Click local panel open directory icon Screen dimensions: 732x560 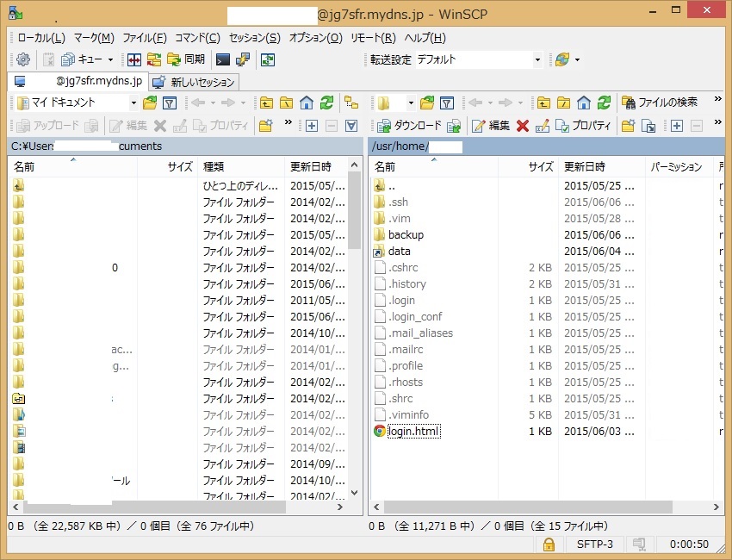click(x=150, y=103)
